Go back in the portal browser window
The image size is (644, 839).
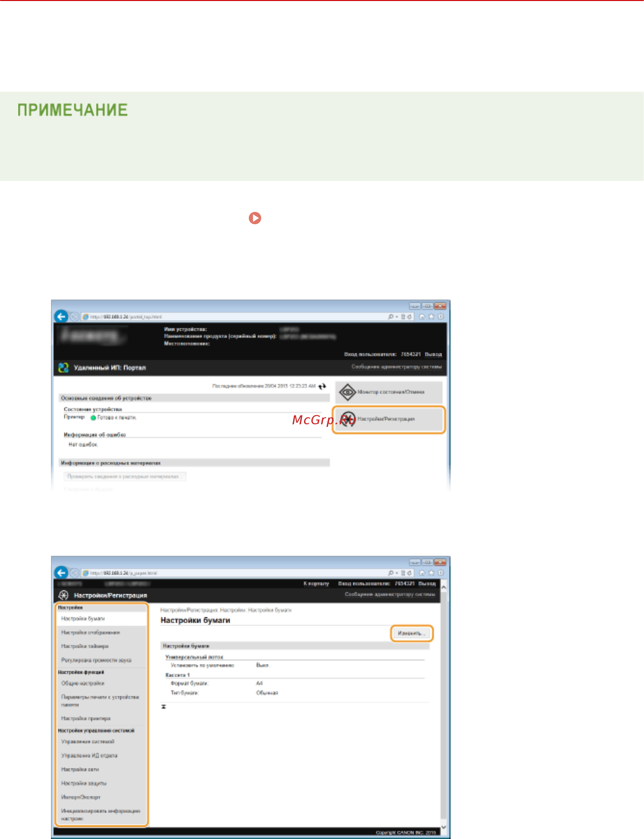(x=61, y=317)
